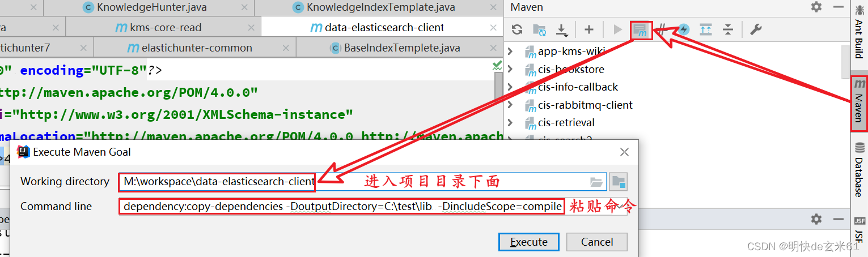Browse working directory folder icon

[x=596, y=182]
